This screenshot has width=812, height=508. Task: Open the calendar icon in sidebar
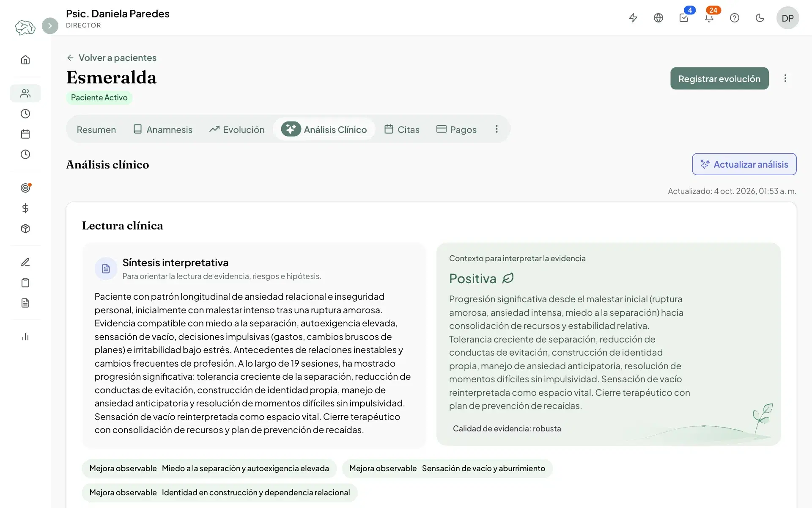click(x=25, y=134)
